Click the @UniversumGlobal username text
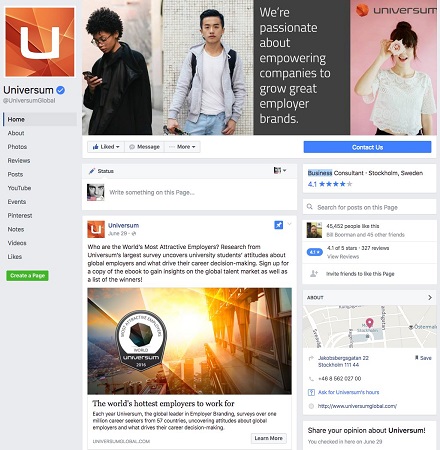 click(x=29, y=100)
